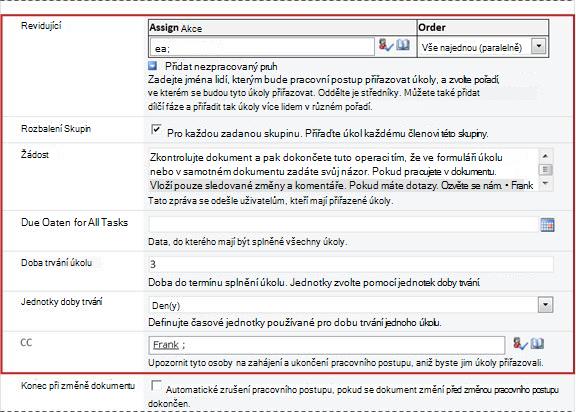
Task: Enable the Konec při změně dokumentu checkbox
Action: (x=156, y=385)
